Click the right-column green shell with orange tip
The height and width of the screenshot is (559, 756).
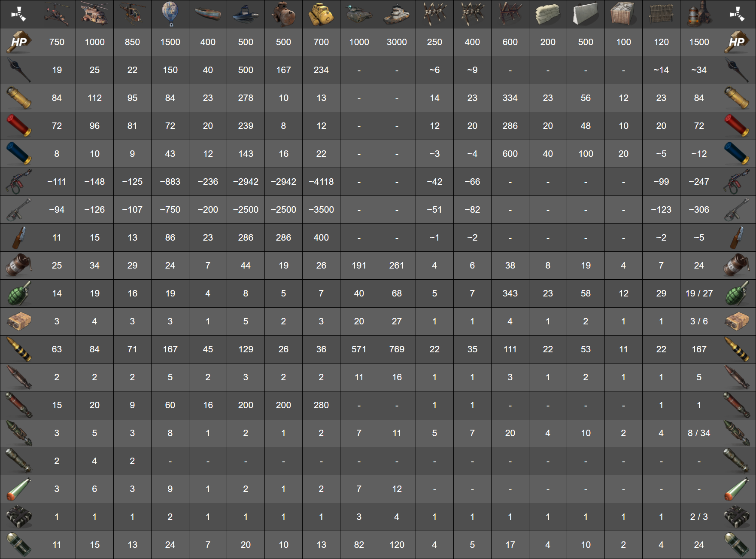click(737, 489)
